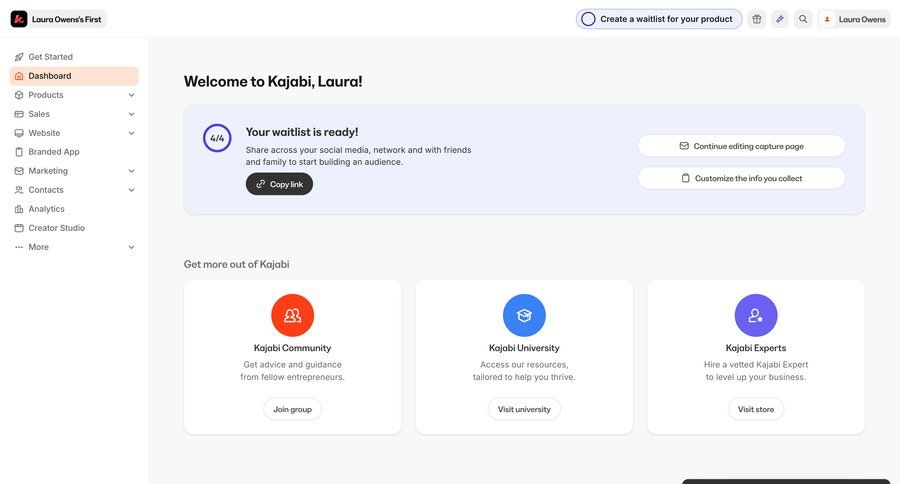
Task: Open Get Started in the sidebar
Action: (x=74, y=57)
